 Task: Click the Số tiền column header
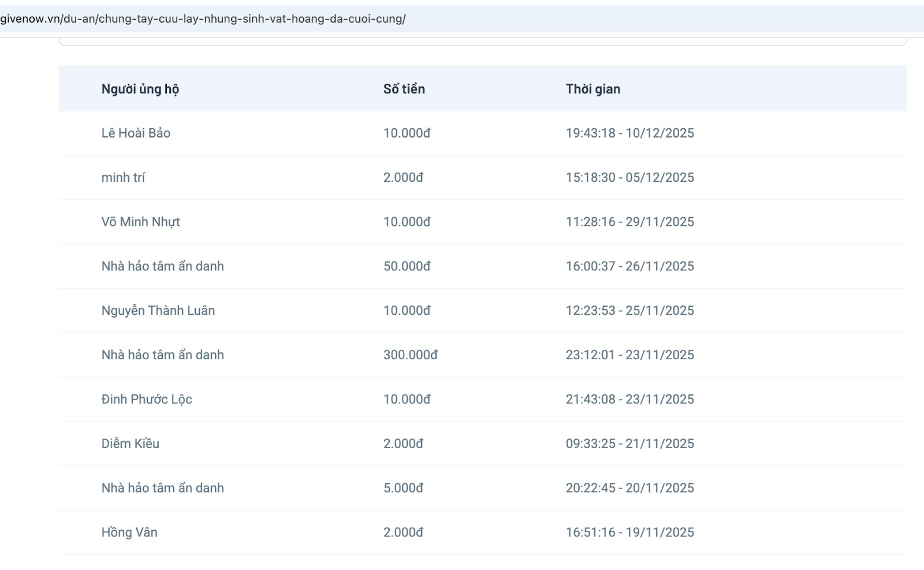point(404,89)
